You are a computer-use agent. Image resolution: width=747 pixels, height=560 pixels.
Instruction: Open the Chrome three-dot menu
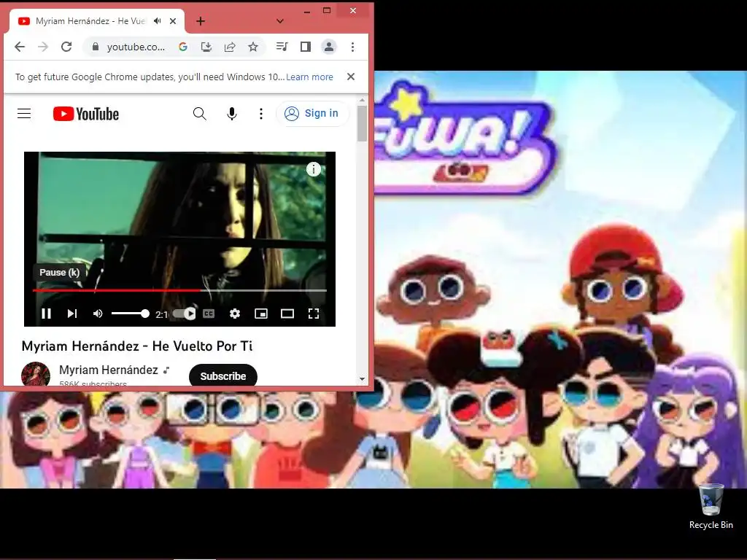point(352,47)
